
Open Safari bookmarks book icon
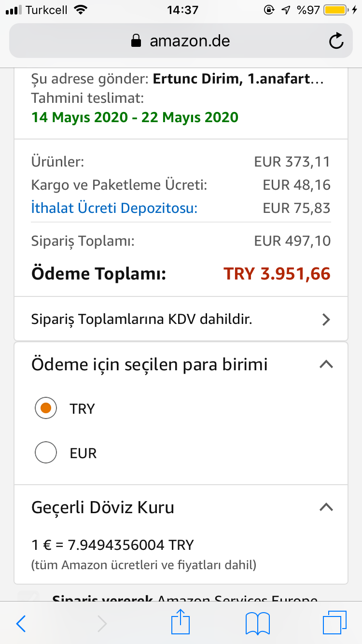pos(258,624)
